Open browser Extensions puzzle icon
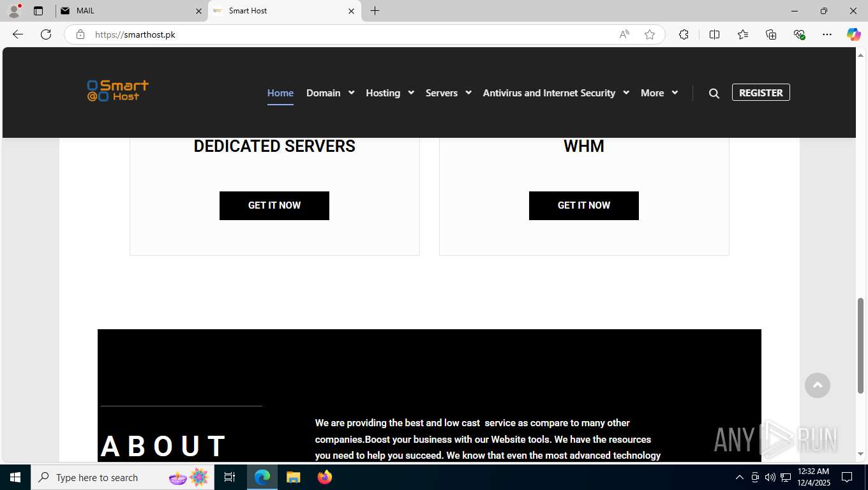Viewport: 868px width, 490px height. [684, 34]
